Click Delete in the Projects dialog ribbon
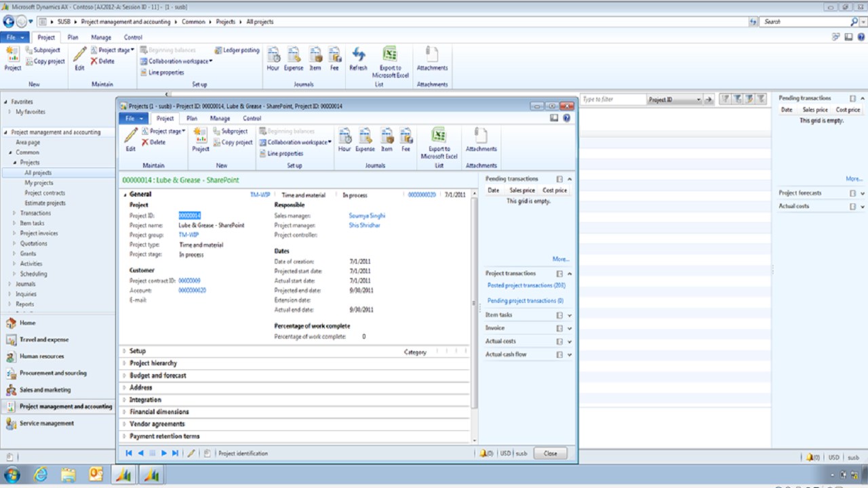 click(x=153, y=142)
